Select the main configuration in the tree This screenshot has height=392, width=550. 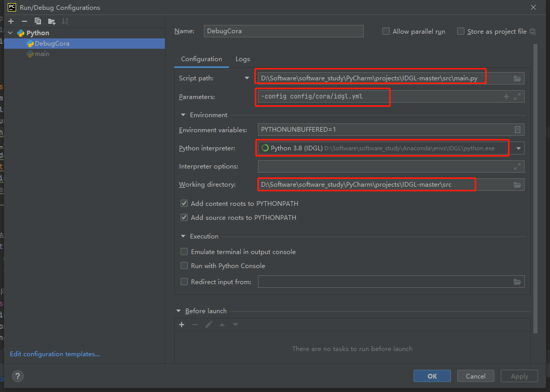click(x=42, y=53)
